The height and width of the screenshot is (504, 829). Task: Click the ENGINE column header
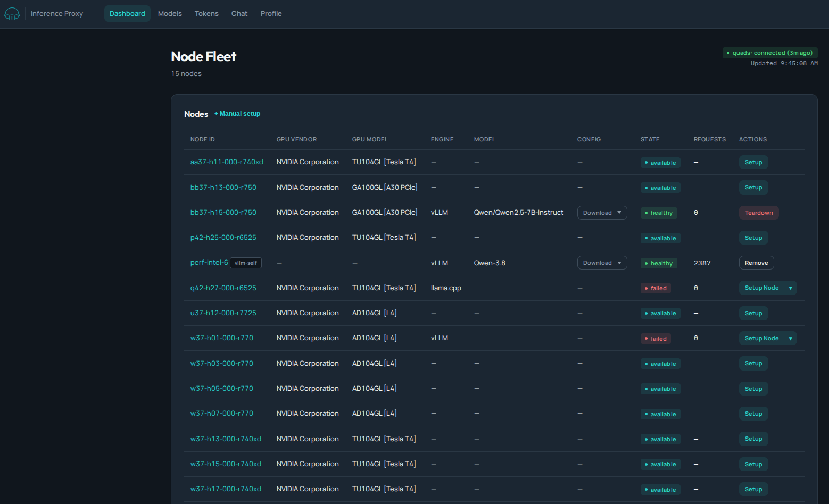tap(442, 139)
